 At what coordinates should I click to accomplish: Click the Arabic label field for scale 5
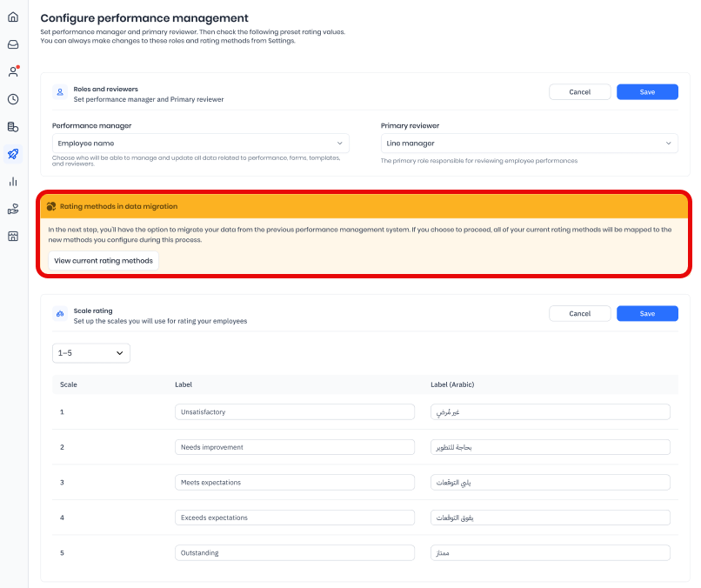tap(551, 553)
